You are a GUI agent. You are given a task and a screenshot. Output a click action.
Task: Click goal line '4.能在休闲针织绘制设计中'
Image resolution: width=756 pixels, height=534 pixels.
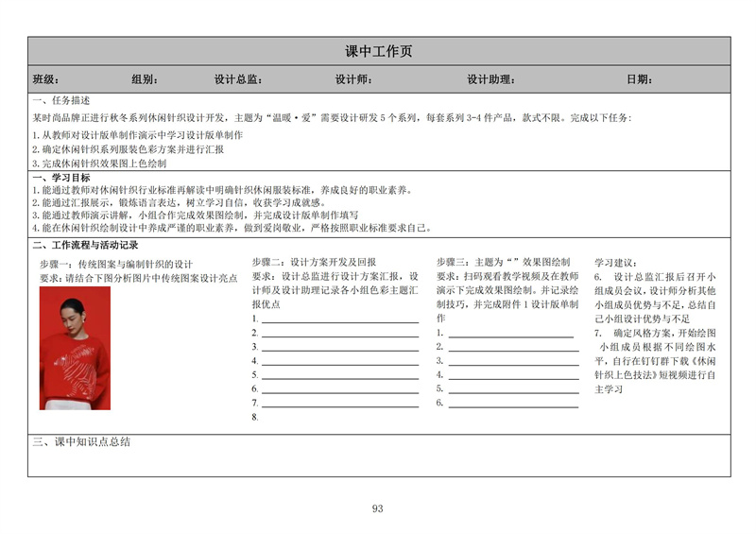coord(232,228)
